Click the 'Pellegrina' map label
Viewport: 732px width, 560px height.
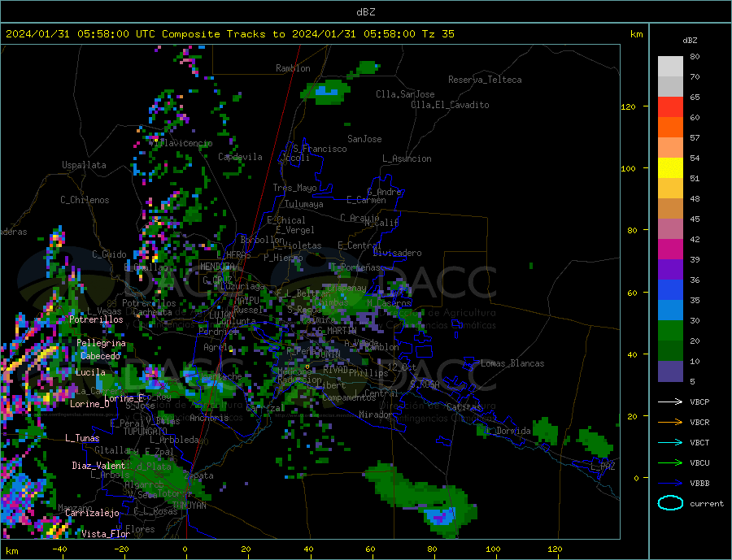point(102,343)
